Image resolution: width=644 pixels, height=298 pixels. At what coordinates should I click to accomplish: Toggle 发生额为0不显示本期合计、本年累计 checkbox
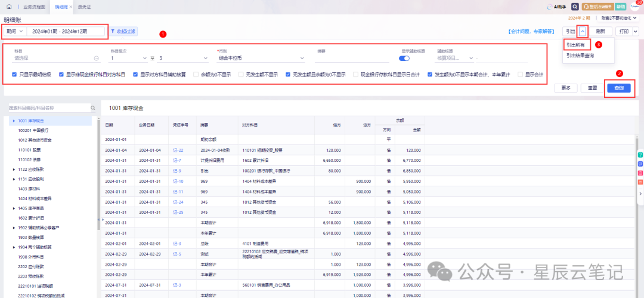coord(429,75)
